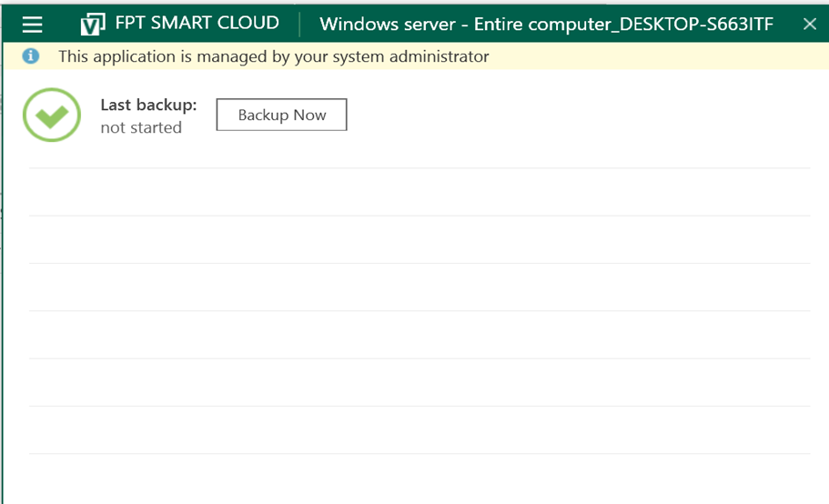Click the Veeam agent logo icon
Image resolution: width=829 pixels, height=504 pixels.
point(93,24)
